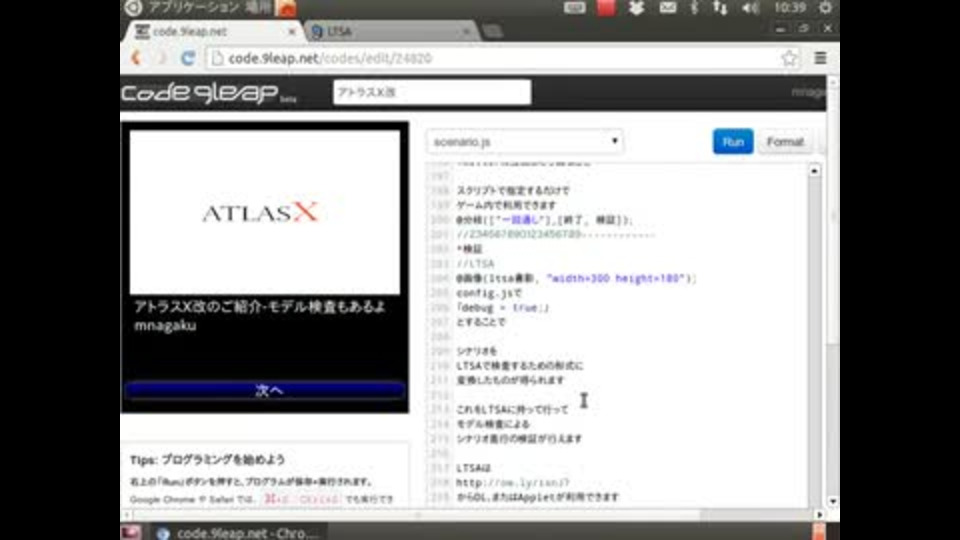This screenshot has width=960, height=540.
Task: Open the Bluetooth indicator
Action: pos(694,7)
